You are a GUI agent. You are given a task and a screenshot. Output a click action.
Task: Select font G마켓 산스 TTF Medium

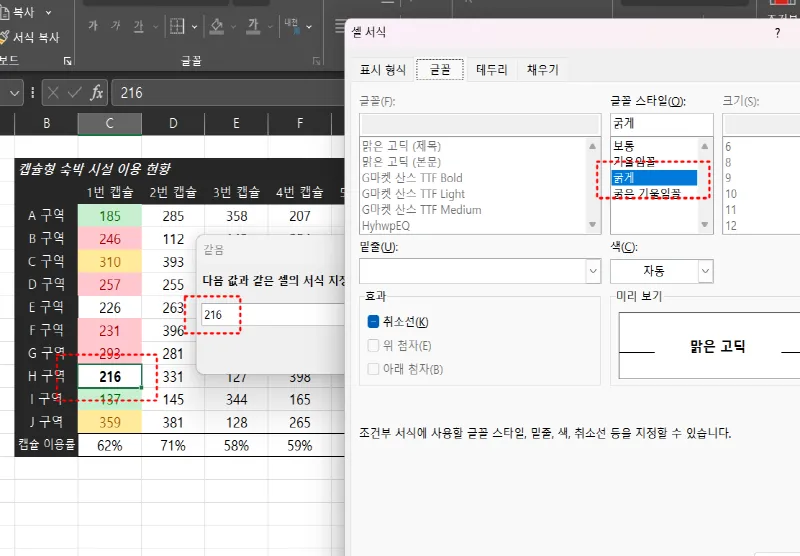tap(421, 209)
